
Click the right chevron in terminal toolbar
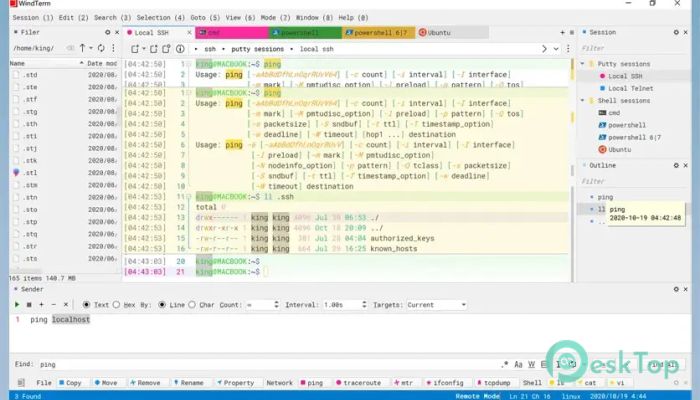(544, 49)
